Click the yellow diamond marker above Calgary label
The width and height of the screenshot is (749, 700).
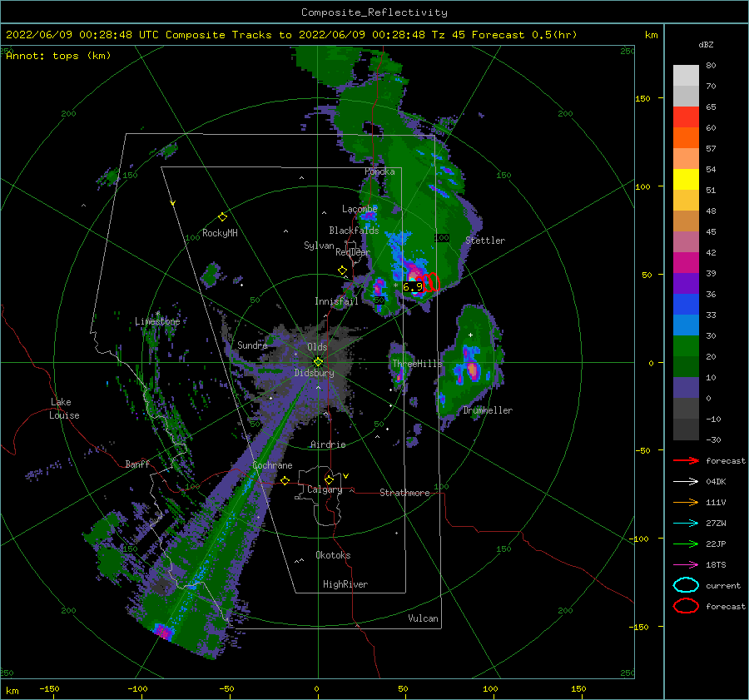click(329, 479)
